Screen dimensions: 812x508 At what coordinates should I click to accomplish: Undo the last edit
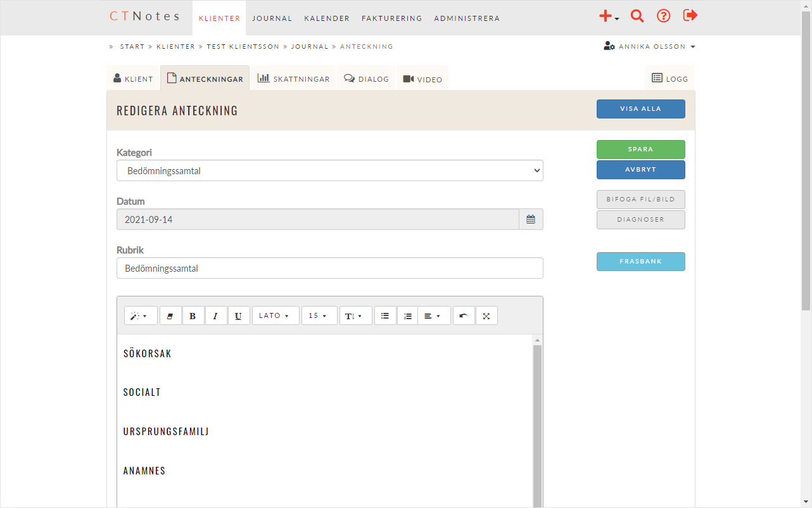464,315
